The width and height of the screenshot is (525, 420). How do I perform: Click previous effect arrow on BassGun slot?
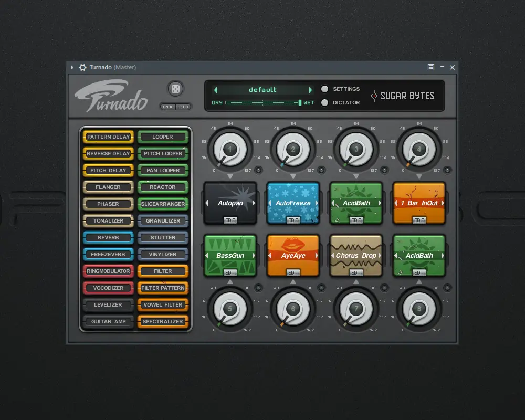point(206,256)
